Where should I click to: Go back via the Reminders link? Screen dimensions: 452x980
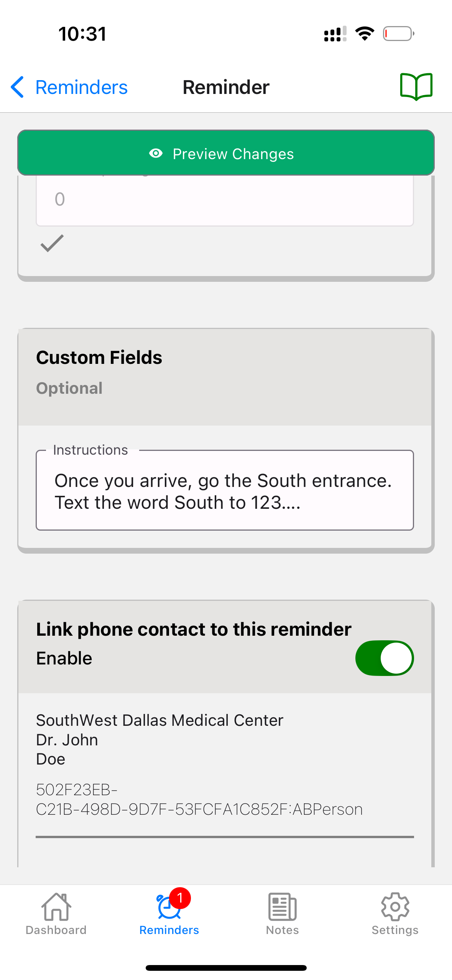pyautogui.click(x=81, y=87)
